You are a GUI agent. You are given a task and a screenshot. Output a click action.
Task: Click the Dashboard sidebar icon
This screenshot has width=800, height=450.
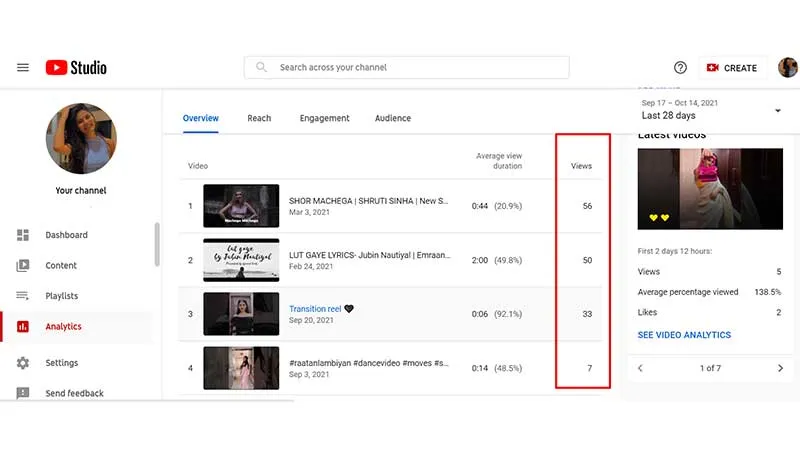click(23, 235)
